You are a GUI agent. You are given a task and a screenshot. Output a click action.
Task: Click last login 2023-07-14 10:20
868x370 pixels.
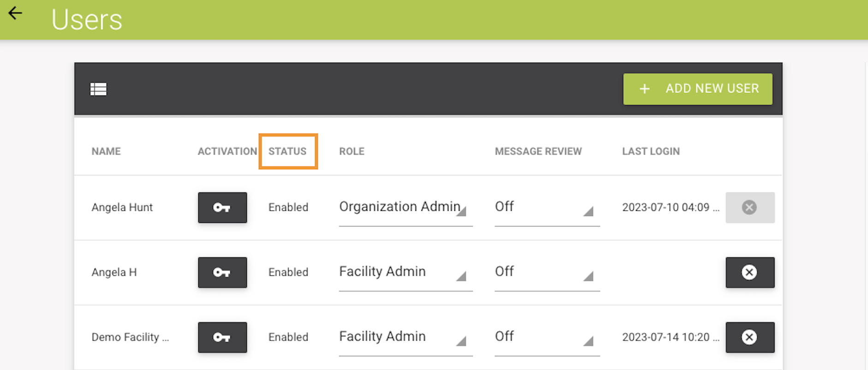pyautogui.click(x=671, y=337)
